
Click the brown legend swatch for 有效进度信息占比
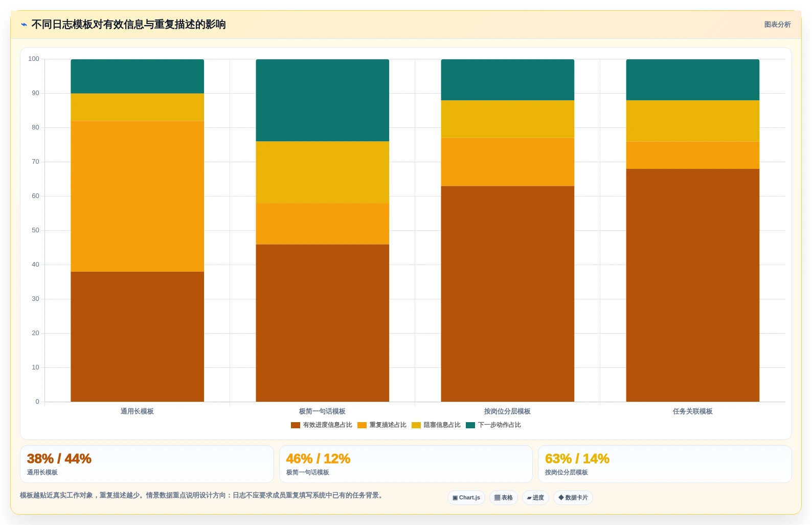point(296,425)
